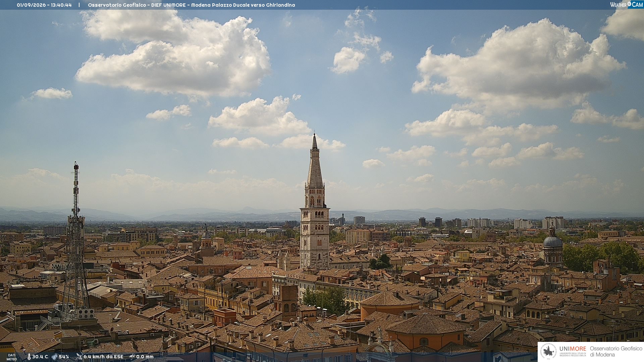The height and width of the screenshot is (362, 644).
Task: Click the camera lens in WeatherCam logo
Action: [630, 4]
